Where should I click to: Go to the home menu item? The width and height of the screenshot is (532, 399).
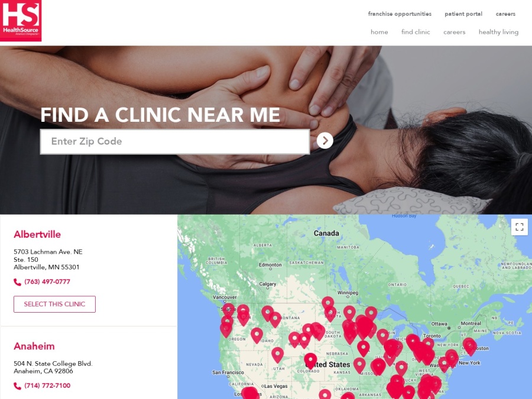coord(379,32)
